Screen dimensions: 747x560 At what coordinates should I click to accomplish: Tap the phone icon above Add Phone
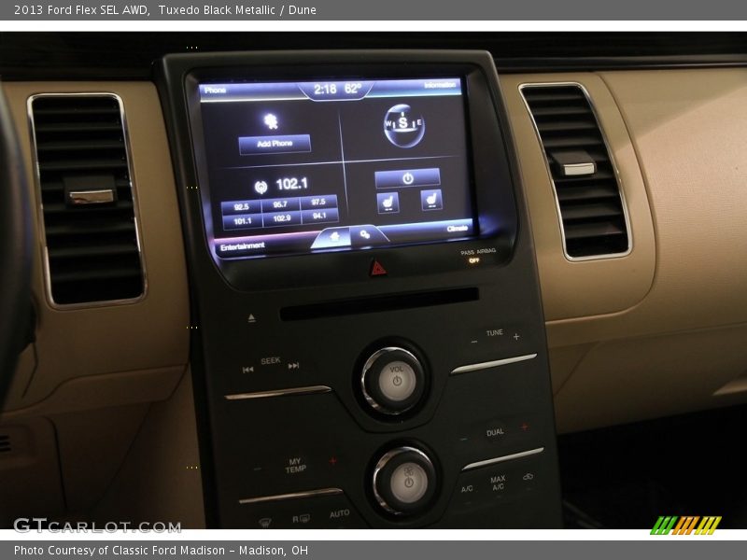click(271, 121)
